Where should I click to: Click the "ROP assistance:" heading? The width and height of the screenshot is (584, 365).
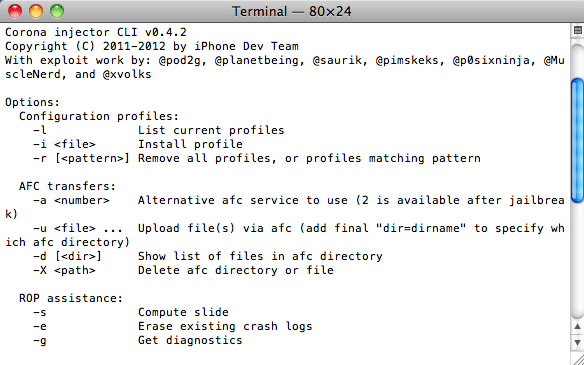(x=71, y=298)
